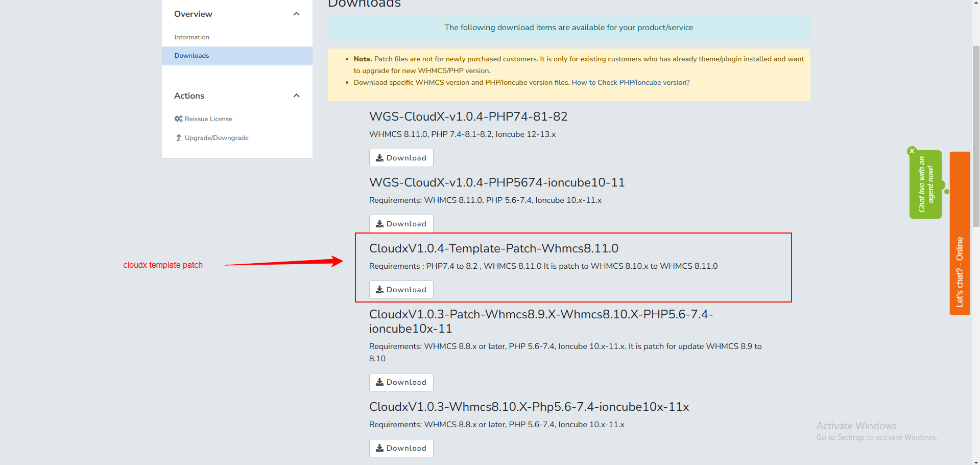The width and height of the screenshot is (980, 465).
Task: Click the Upgrade/Downgrade arrow icon
Action: pyautogui.click(x=178, y=138)
